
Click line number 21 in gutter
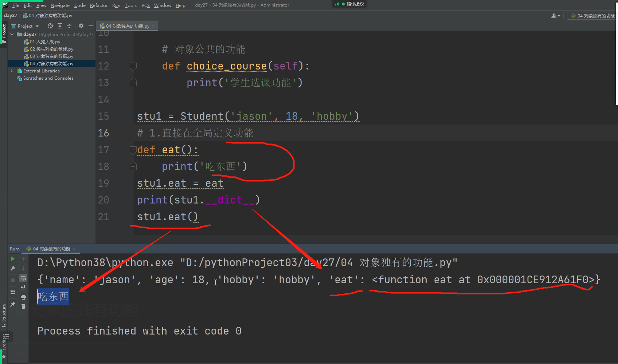pos(103,217)
